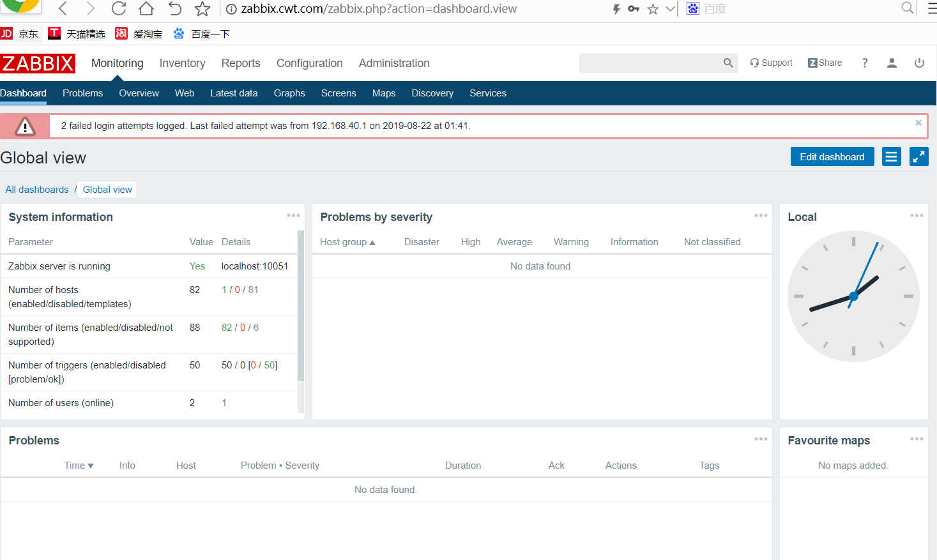Open dropdown arrow beside bookmark star
This screenshot has width=937, height=560.
click(x=670, y=9)
